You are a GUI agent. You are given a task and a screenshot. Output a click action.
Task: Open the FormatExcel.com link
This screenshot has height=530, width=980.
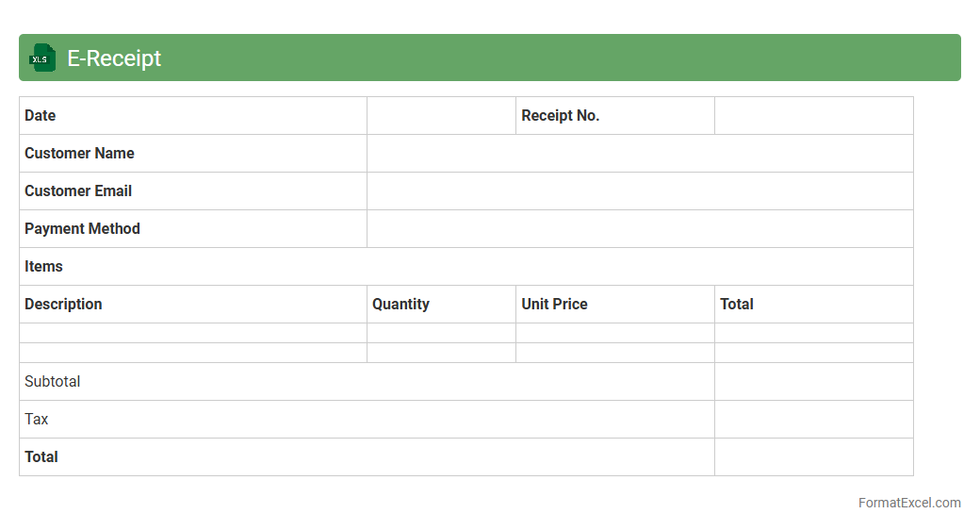click(x=908, y=503)
